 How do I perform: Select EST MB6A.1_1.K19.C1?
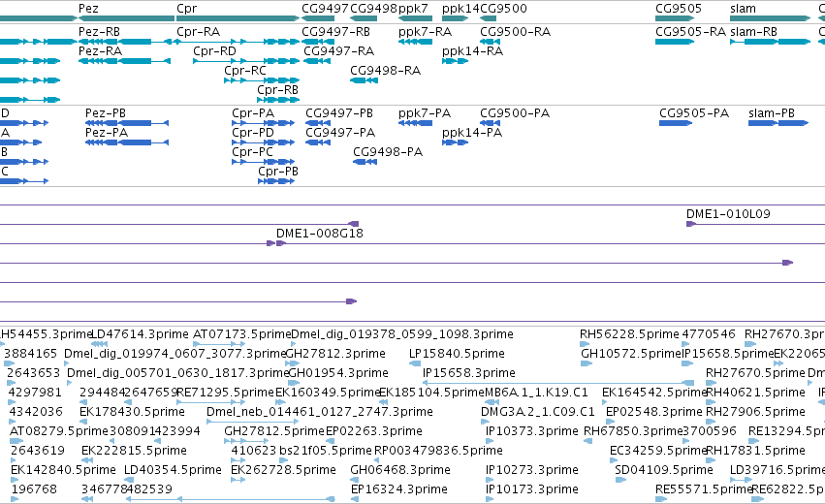point(535,393)
